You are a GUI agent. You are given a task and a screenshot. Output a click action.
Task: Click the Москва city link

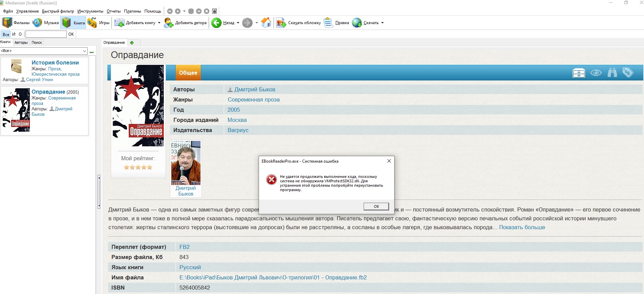pyautogui.click(x=237, y=120)
